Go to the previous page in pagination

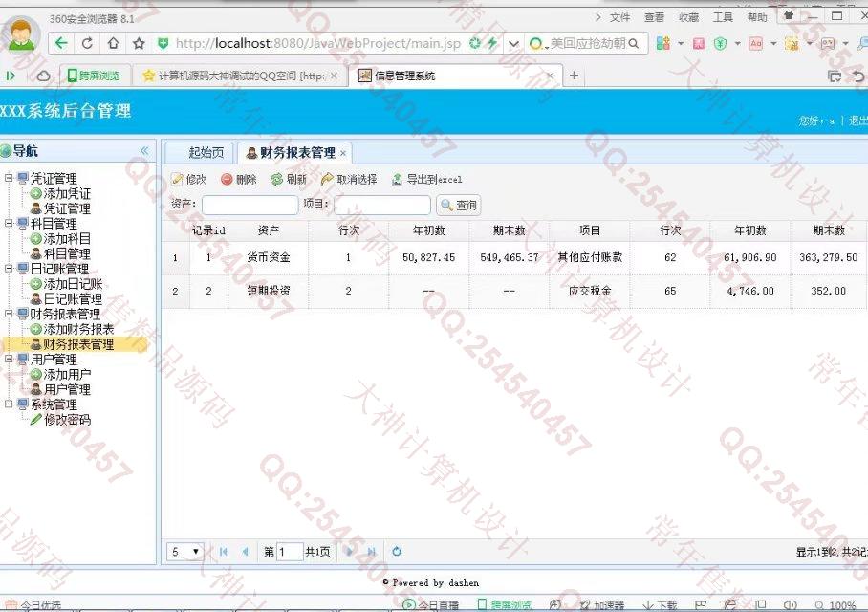point(245,552)
